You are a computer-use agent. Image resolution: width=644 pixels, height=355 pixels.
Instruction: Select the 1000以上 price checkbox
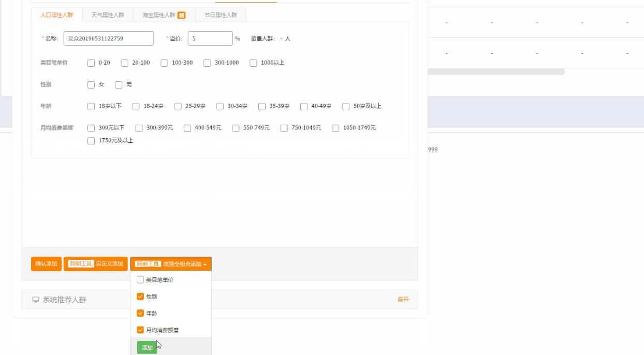pyautogui.click(x=253, y=63)
